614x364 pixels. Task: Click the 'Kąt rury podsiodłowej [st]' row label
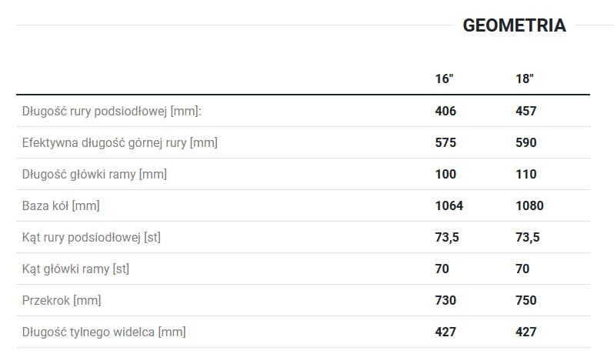[92, 237]
